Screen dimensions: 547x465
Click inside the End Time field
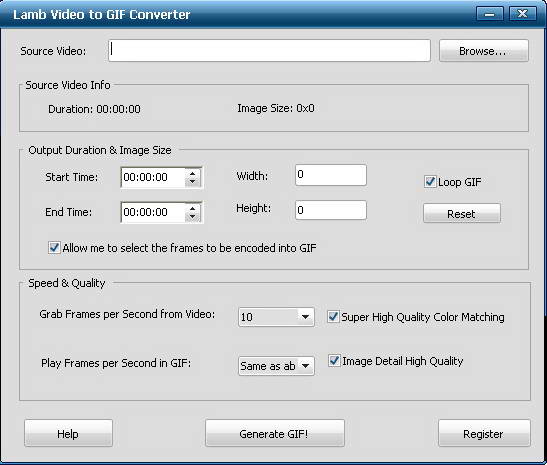point(153,212)
